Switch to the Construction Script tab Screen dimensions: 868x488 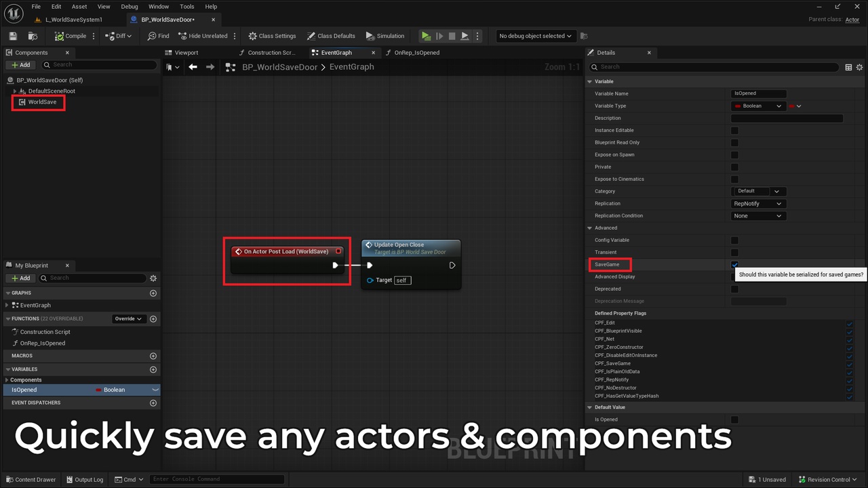click(271, 52)
